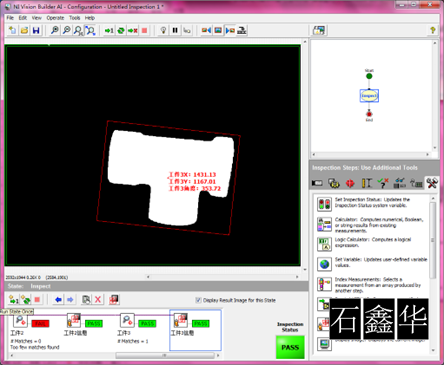Viewport: 444px width, 365px height.
Task: Add the Set Variable globe step
Action: pyautogui.click(x=324, y=264)
